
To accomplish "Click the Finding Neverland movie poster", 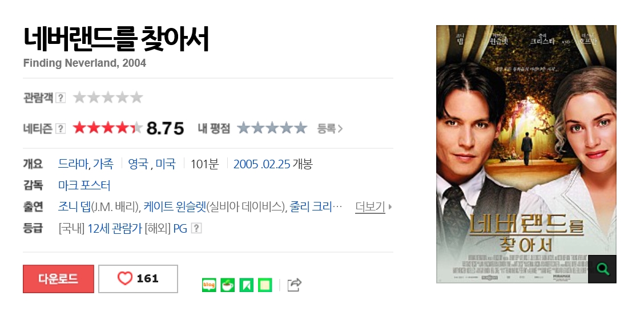I will point(526,154).
